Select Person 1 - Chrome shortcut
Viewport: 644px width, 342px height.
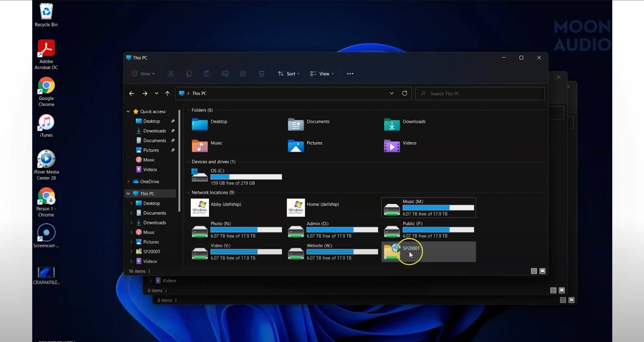coord(46,202)
